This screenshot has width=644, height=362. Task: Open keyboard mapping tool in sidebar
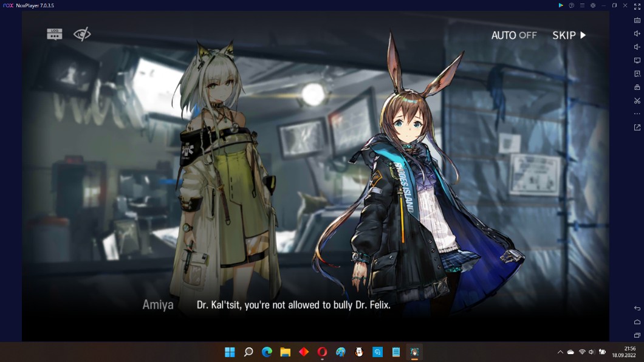pyautogui.click(x=637, y=20)
